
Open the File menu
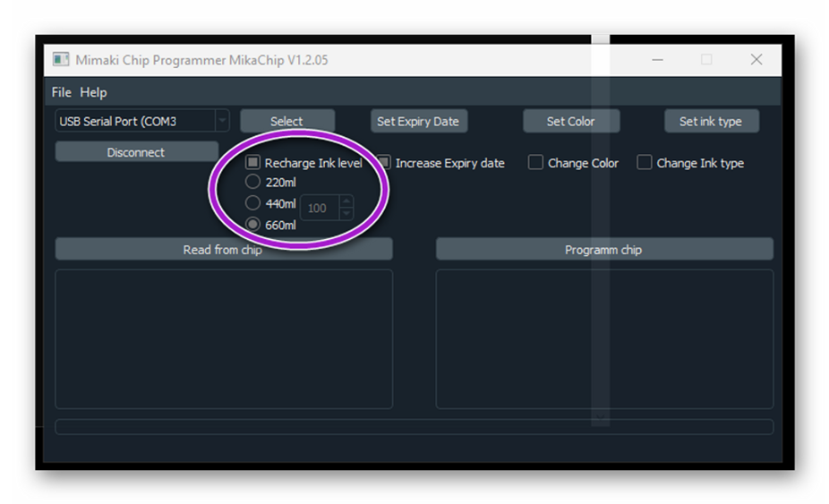[x=62, y=92]
